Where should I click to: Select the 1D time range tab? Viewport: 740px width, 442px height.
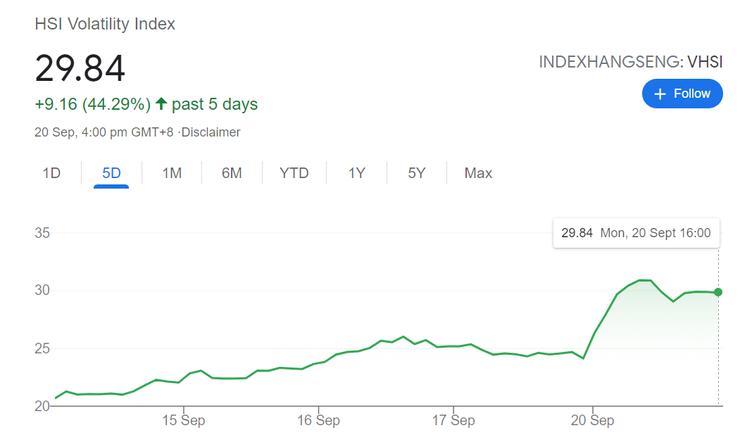pyautogui.click(x=52, y=173)
